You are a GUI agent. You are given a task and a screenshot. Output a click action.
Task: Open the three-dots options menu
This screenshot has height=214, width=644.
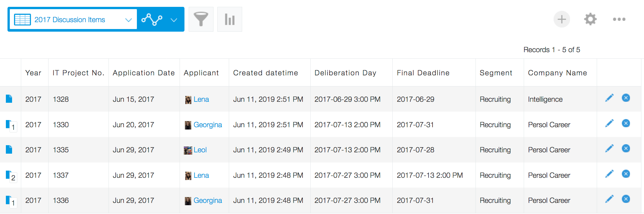click(x=619, y=19)
